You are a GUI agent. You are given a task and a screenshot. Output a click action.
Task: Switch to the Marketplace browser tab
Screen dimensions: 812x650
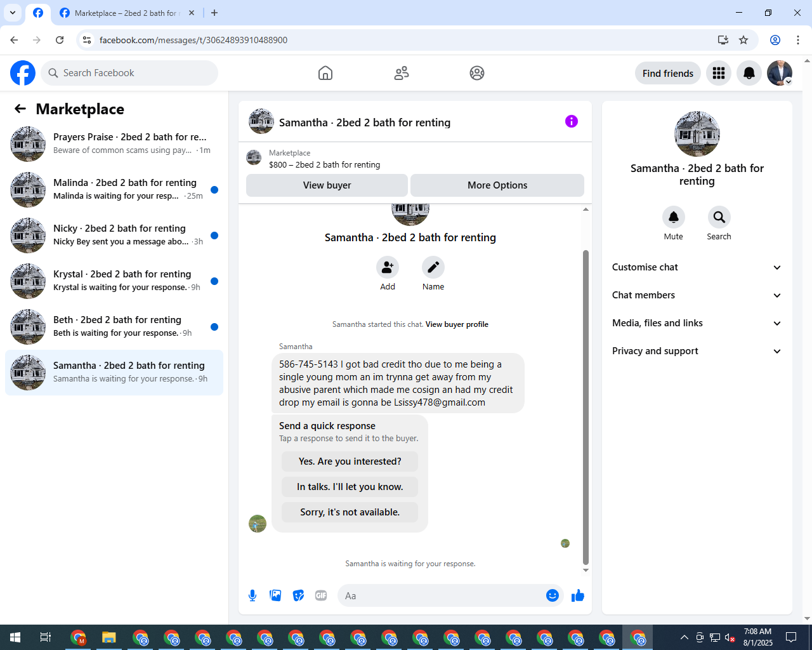(x=126, y=13)
